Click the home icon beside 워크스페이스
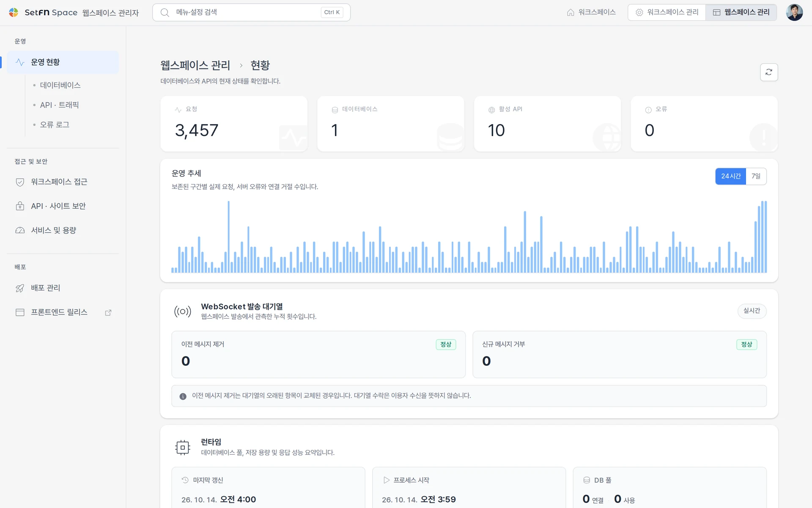The image size is (812, 508). point(571,12)
